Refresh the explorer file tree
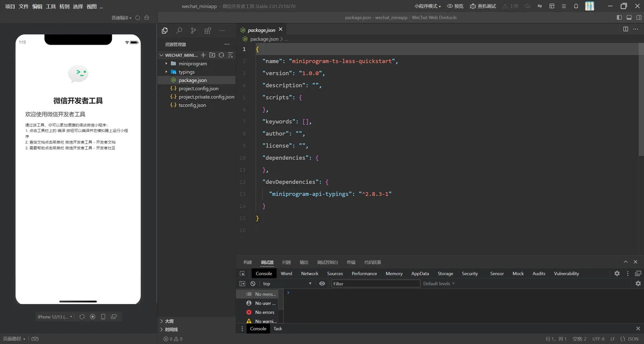Screen dimensions: 644x344 click(221, 55)
